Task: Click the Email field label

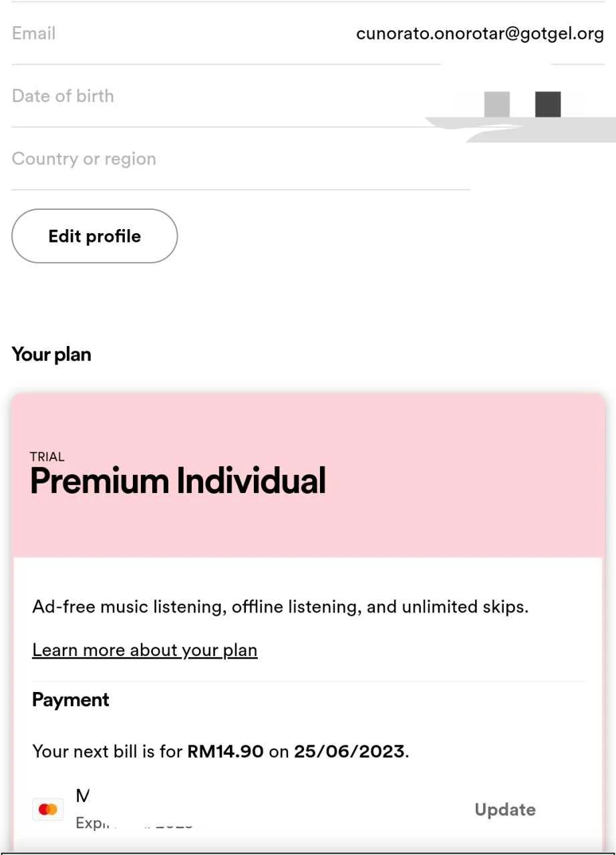Action: pos(33,33)
